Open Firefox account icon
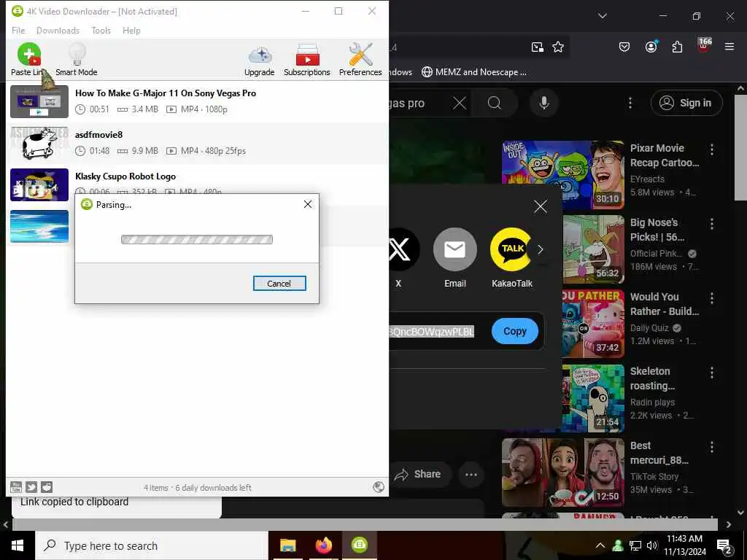747x560 pixels. 651,46
